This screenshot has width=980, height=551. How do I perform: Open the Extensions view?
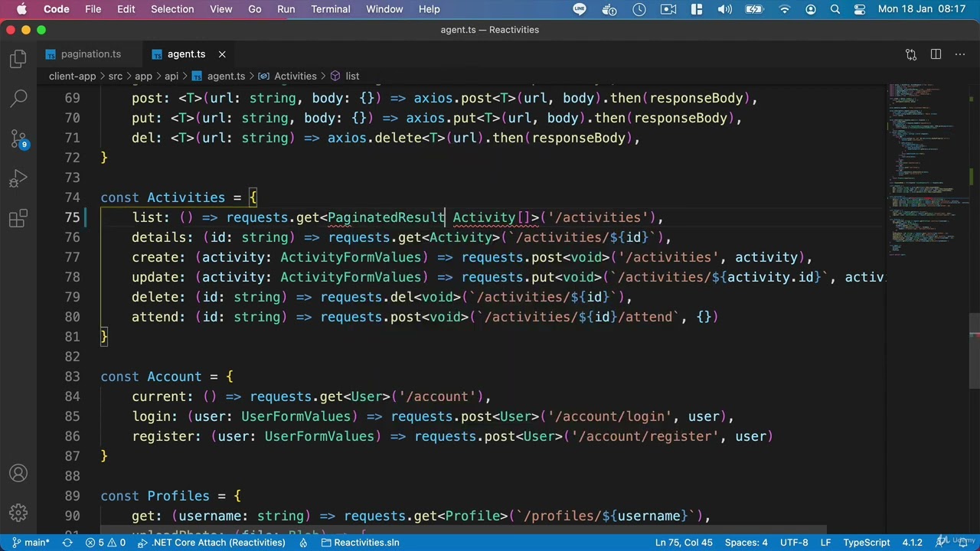click(x=18, y=220)
